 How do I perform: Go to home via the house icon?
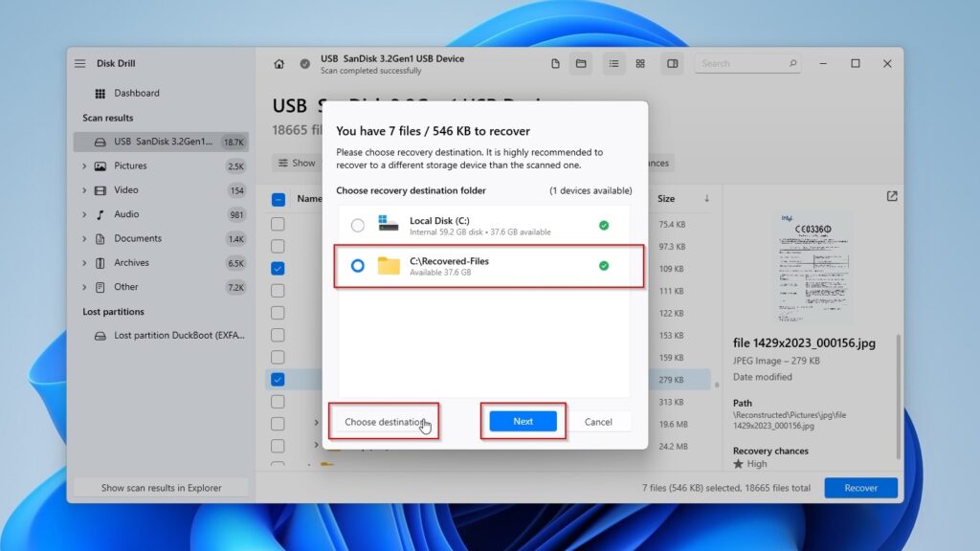pyautogui.click(x=278, y=64)
